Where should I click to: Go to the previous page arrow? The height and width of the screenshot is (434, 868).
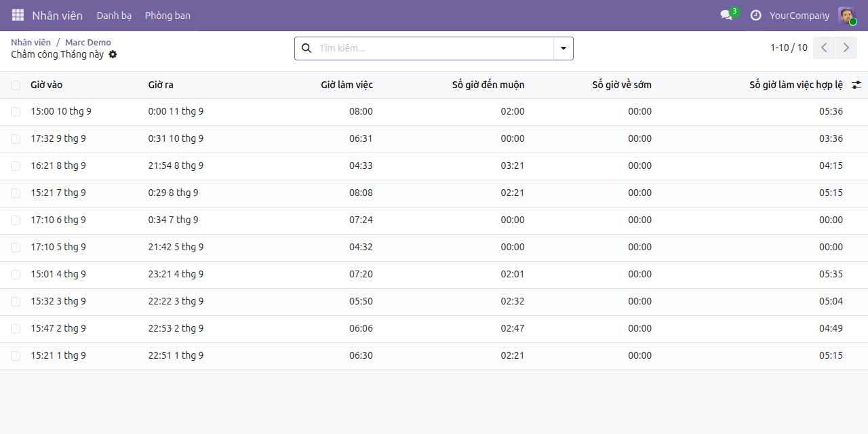[x=824, y=47]
